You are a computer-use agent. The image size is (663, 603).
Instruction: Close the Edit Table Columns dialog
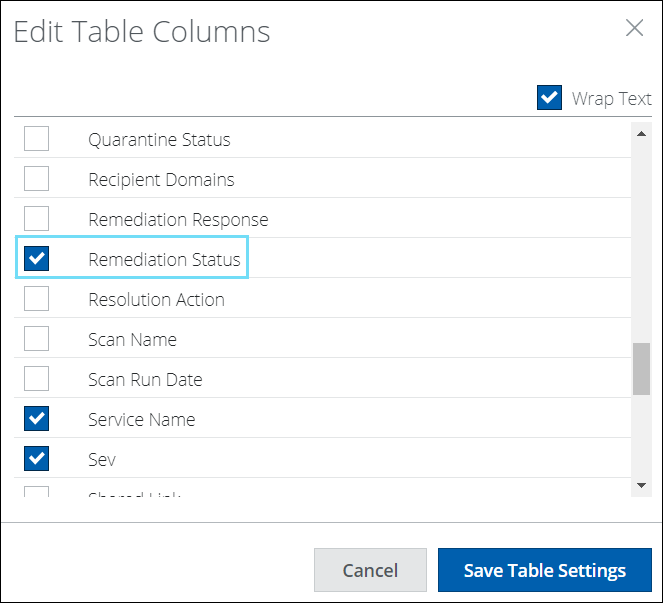tap(634, 28)
